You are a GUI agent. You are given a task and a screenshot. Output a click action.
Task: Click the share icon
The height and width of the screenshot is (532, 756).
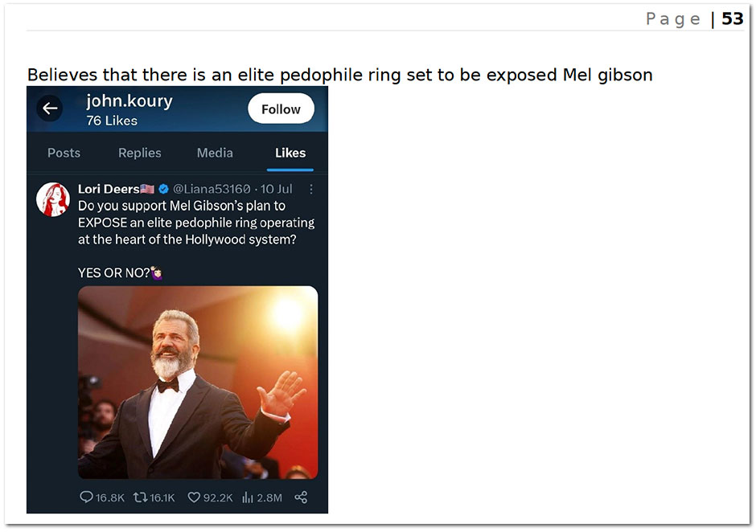(301, 497)
